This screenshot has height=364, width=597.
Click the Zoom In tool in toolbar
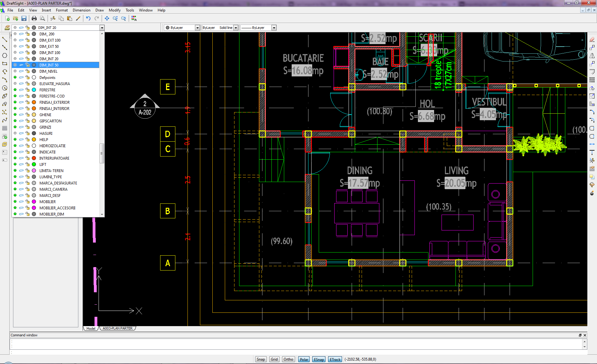point(116,18)
